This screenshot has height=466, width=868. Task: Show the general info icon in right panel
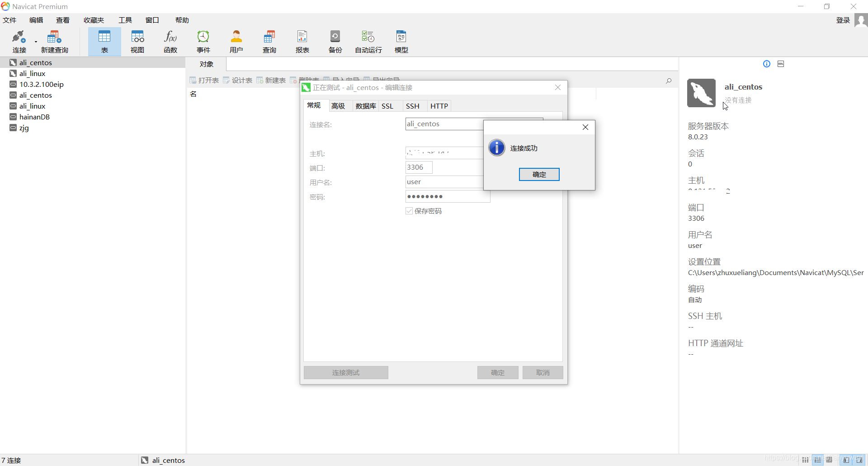767,64
